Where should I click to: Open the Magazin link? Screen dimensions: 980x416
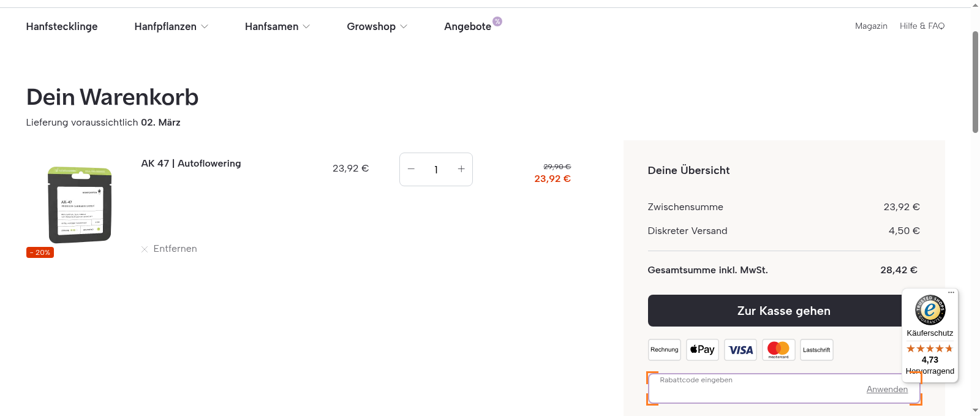871,26
